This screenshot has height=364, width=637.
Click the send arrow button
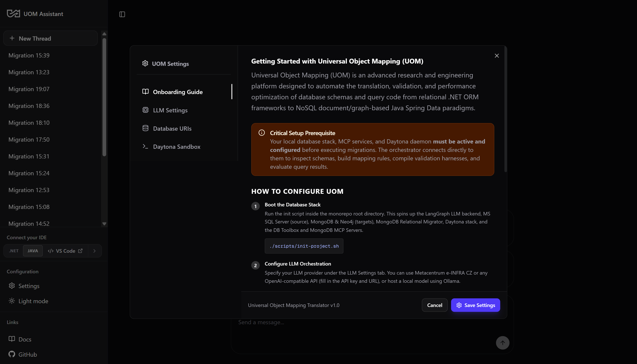503,343
